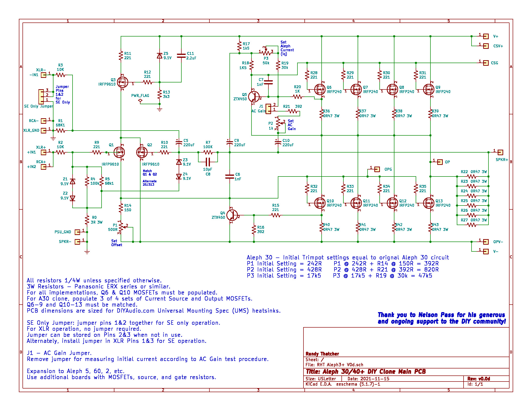
Task: Select the J1 AC Gain jumper connector
Action: (268, 109)
